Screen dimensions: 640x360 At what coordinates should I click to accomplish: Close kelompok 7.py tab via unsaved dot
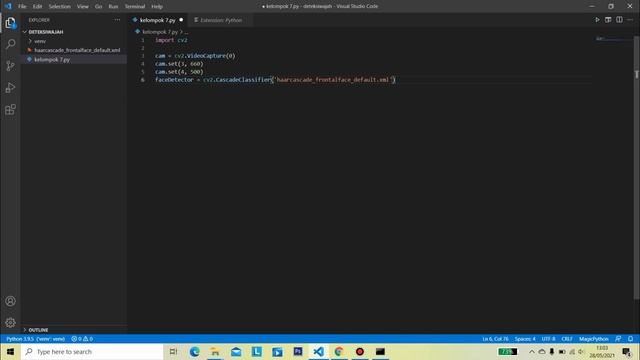[x=181, y=20]
